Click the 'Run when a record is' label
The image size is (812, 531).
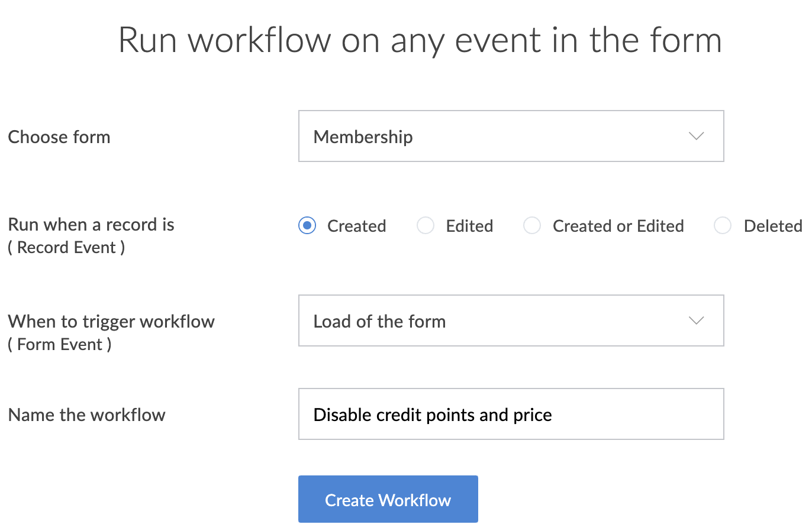[91, 225]
